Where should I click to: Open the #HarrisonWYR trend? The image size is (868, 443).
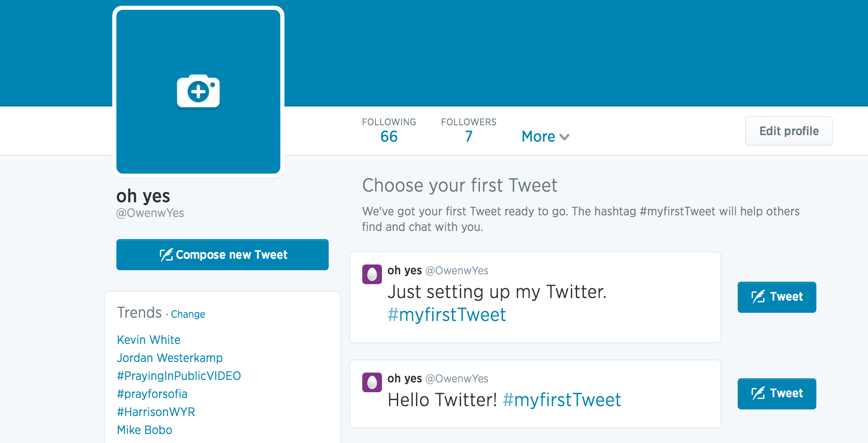(x=156, y=412)
